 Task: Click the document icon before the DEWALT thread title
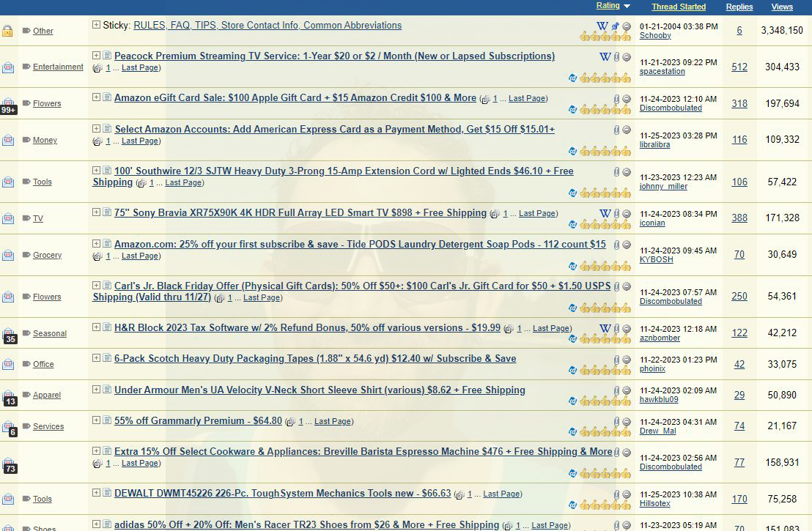pyautogui.click(x=107, y=493)
